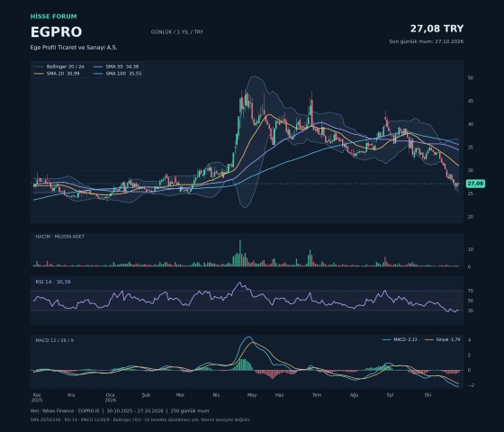The height and width of the screenshot is (432, 504).
Task: Click the Veri: Yahoo Finance source line
Action: pyautogui.click(x=120, y=410)
